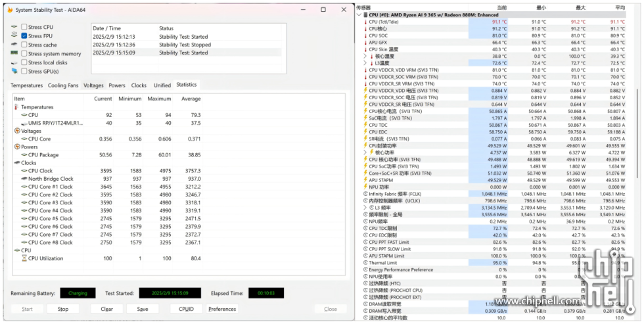Click the AIDA64 flame title icon
This screenshot has width=644, height=324.
(10, 10)
